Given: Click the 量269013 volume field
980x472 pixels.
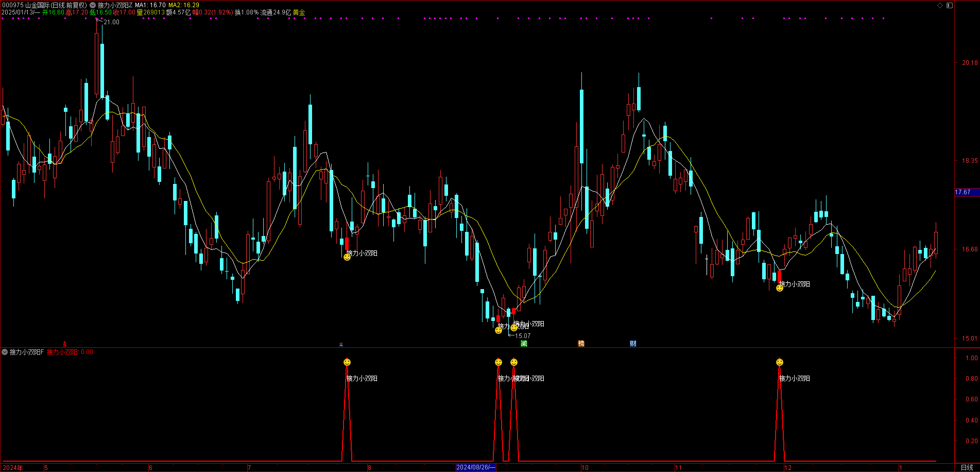Looking at the screenshot, I should tap(150, 12).
